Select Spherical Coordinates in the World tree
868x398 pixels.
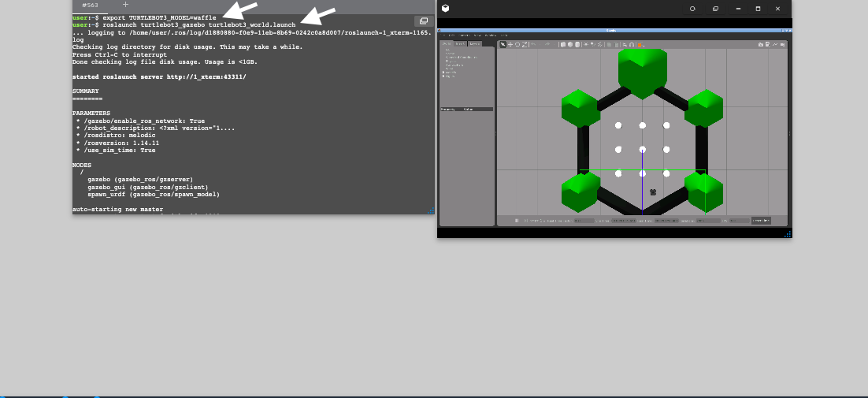click(x=461, y=57)
